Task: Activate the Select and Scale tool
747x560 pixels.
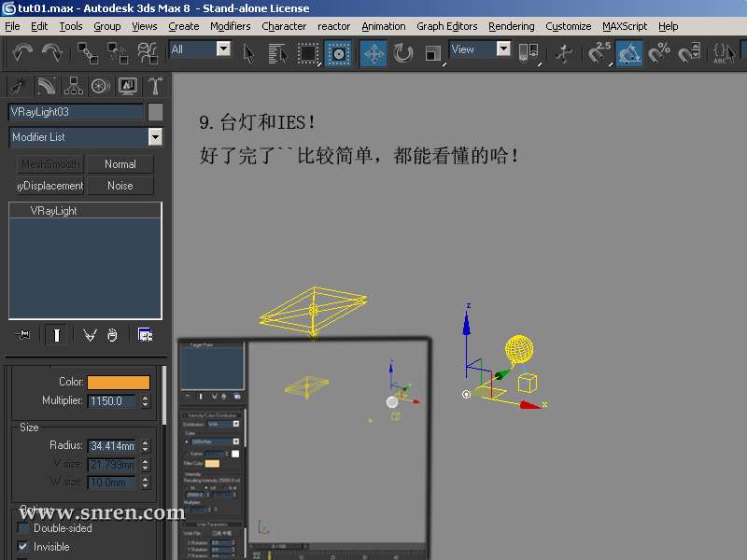Action: (x=433, y=53)
